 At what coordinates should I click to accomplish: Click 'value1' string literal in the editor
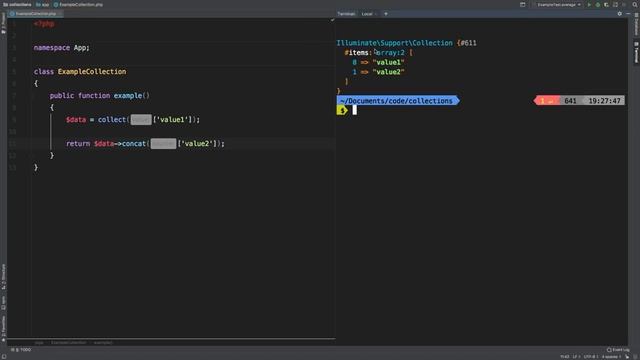(173, 120)
